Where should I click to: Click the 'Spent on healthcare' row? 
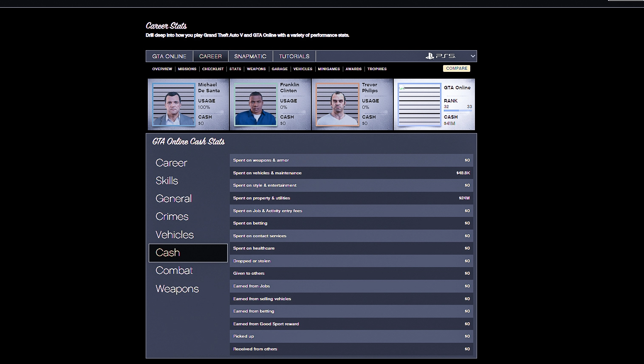[351, 248]
